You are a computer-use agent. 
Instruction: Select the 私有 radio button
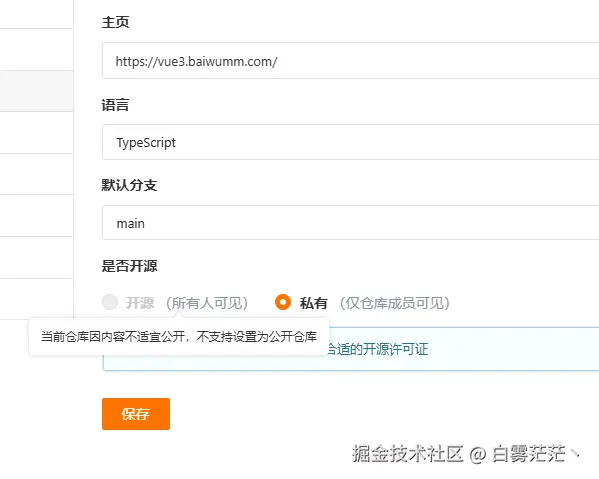tap(283, 302)
